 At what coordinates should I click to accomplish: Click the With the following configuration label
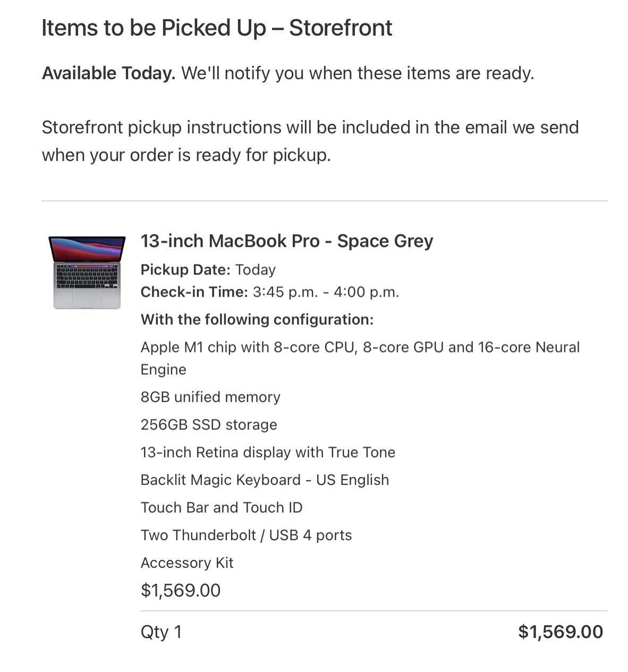tap(257, 320)
